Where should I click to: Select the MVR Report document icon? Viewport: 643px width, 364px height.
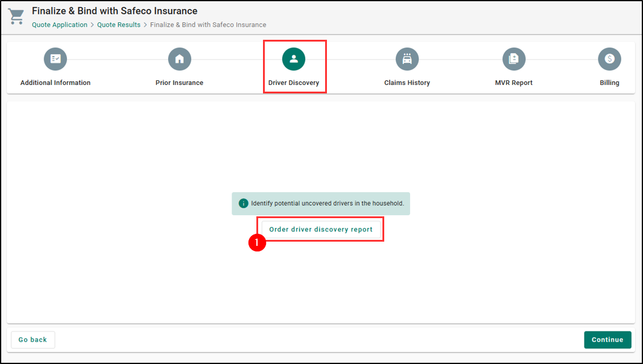pyautogui.click(x=514, y=59)
